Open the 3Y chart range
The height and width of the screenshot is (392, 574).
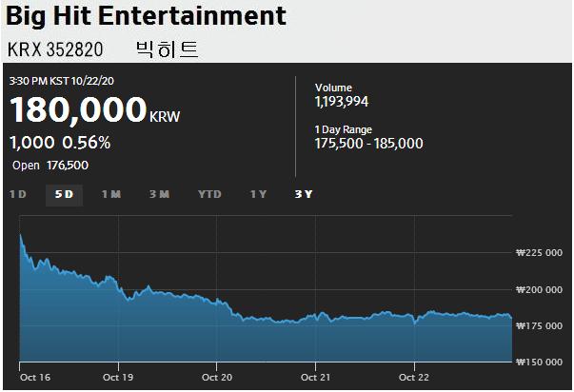click(x=304, y=194)
